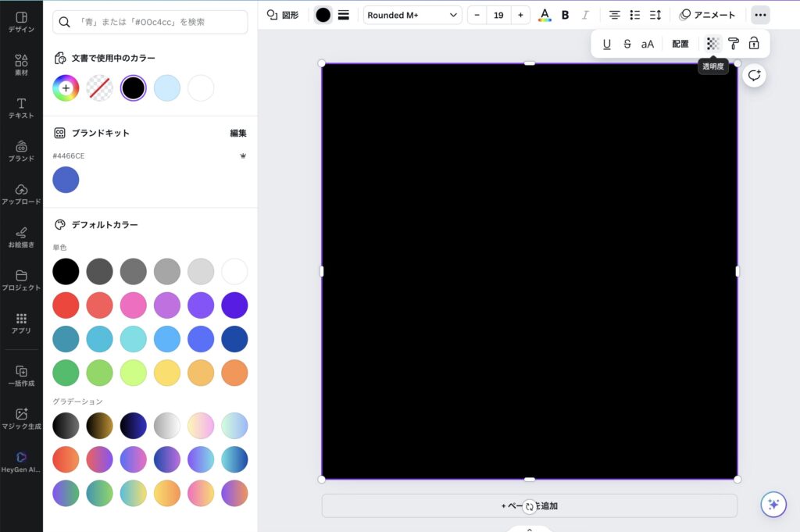Click the lock icon in toolbar
This screenshot has width=800, height=532.
tap(754, 44)
